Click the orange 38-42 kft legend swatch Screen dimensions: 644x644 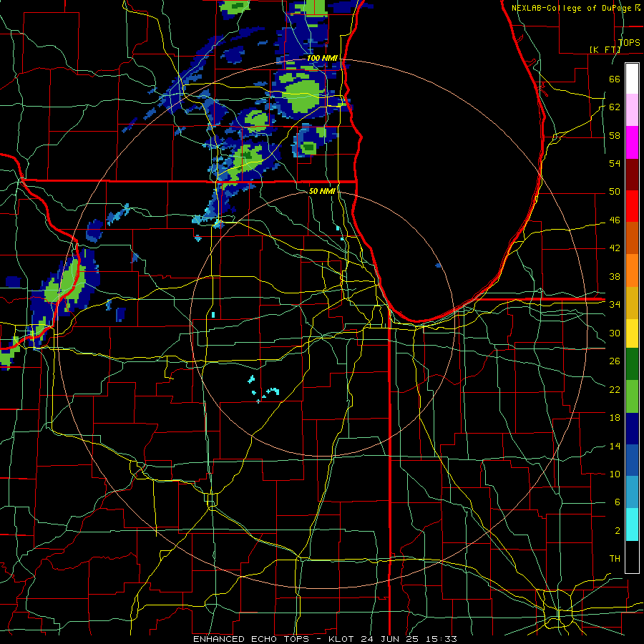point(632,270)
